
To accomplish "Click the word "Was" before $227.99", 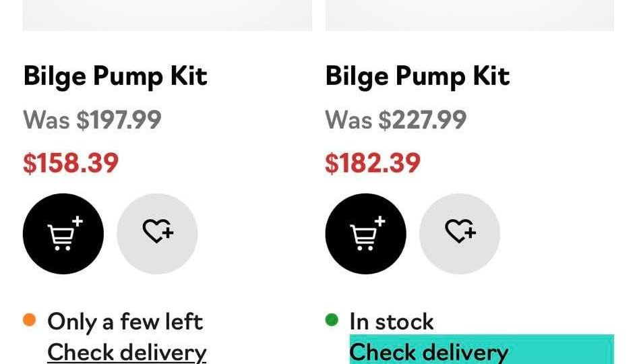I will coord(348,120).
